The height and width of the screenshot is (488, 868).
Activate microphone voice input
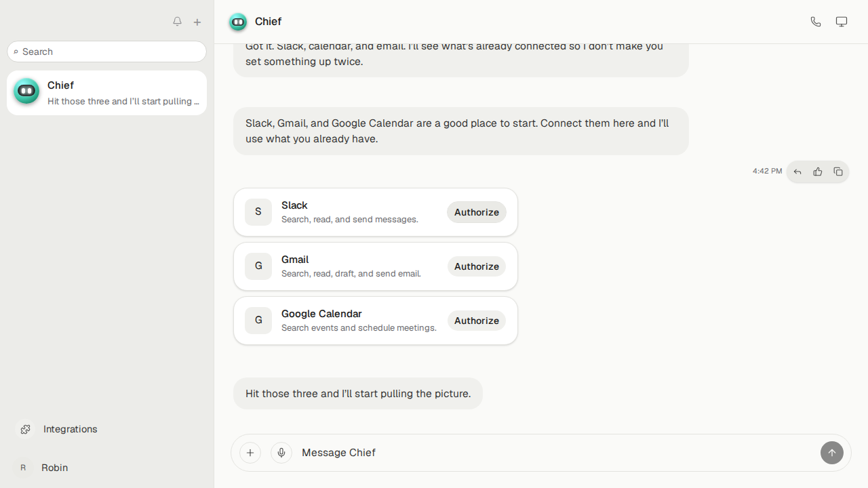[x=281, y=453]
